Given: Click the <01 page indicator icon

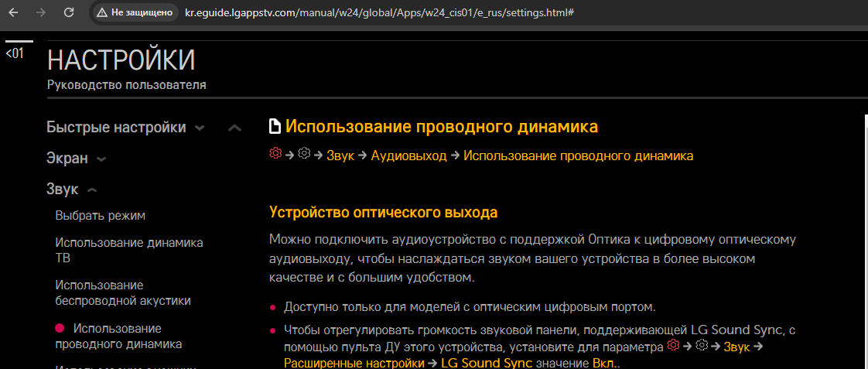Looking at the screenshot, I should (x=15, y=53).
